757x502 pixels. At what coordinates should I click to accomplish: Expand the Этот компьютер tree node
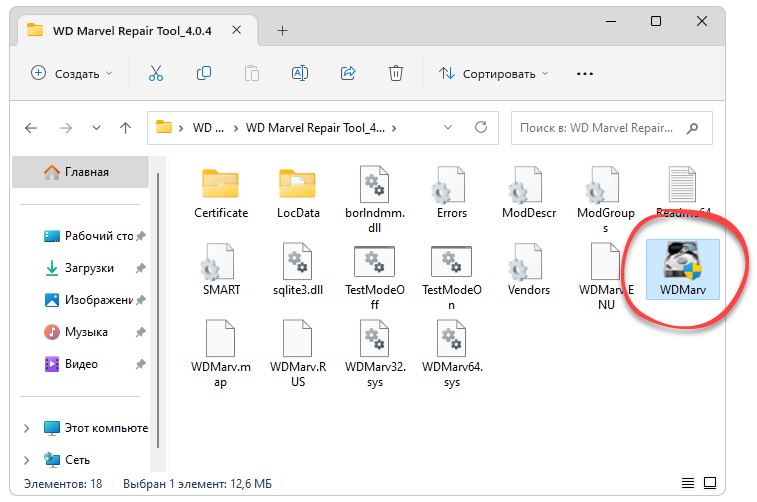pyautogui.click(x=27, y=428)
